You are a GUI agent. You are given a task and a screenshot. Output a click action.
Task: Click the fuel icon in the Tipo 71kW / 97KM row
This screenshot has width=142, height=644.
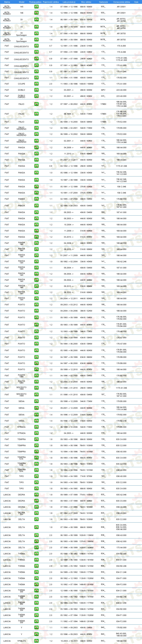[x=36, y=476]
